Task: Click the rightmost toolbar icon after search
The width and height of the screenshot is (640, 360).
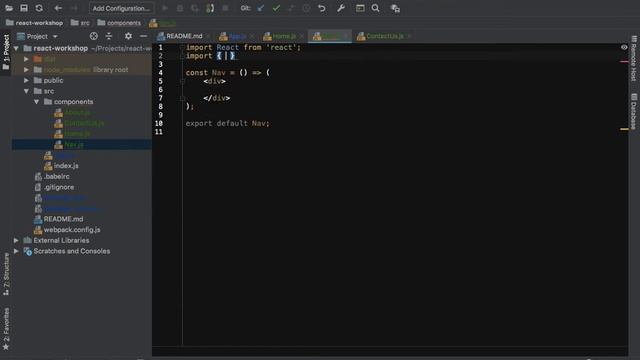Action: pyautogui.click(x=395, y=8)
